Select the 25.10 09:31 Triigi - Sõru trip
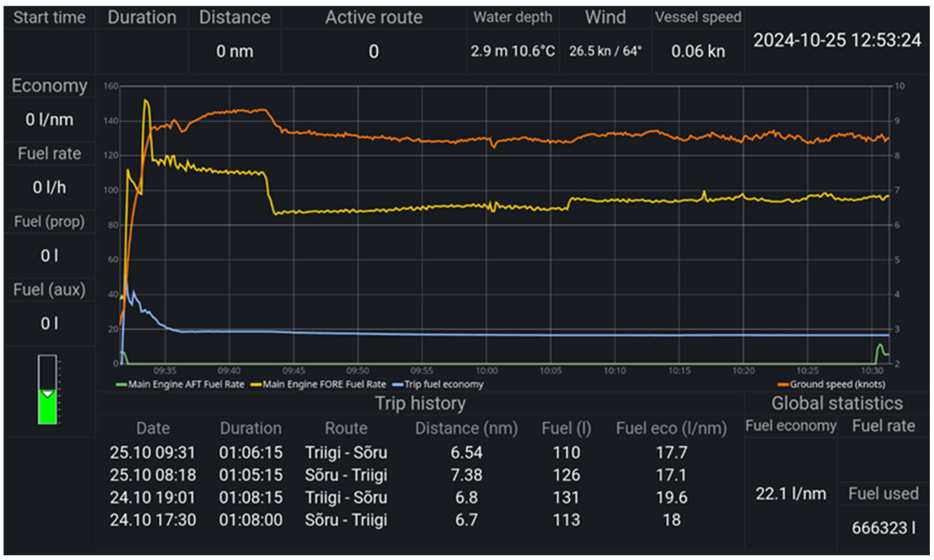This screenshot has height=560, width=934. point(346,453)
